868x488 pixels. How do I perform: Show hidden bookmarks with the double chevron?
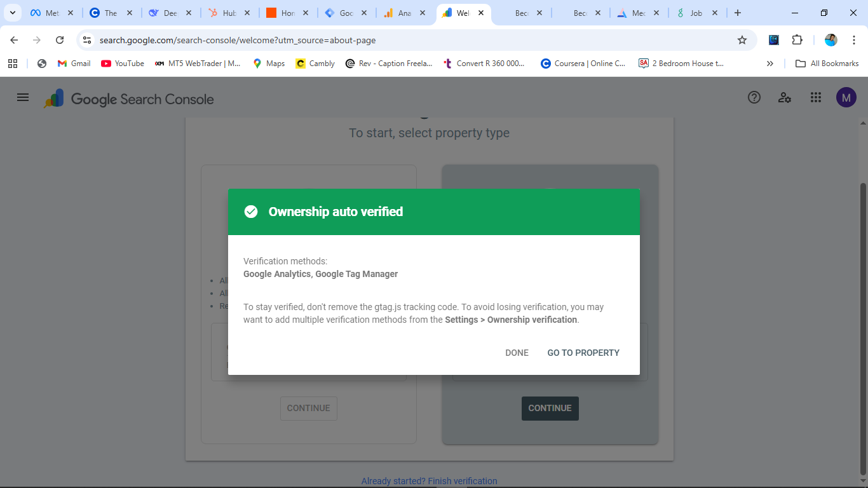tap(770, 64)
